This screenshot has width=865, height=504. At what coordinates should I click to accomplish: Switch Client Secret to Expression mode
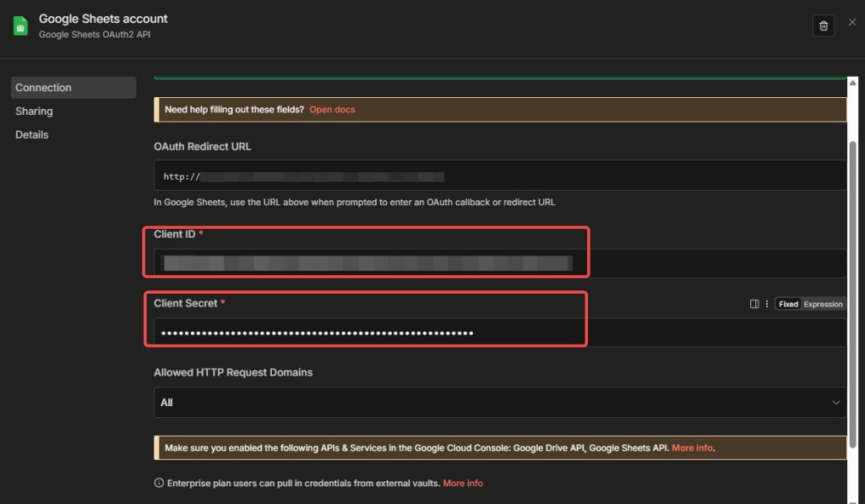[822, 304]
